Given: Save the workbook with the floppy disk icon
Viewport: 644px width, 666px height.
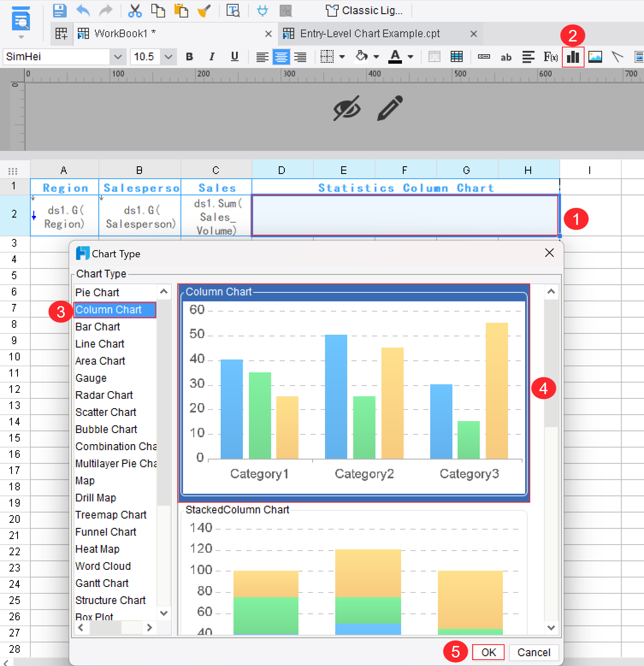Looking at the screenshot, I should pyautogui.click(x=60, y=10).
